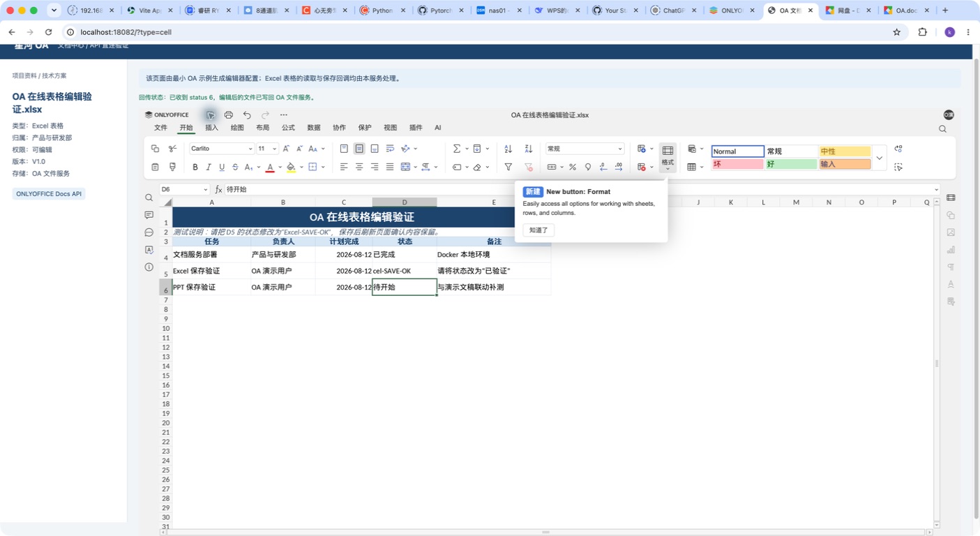Switch to the 插入 tab
Screen dimensions: 980x536
point(211,128)
